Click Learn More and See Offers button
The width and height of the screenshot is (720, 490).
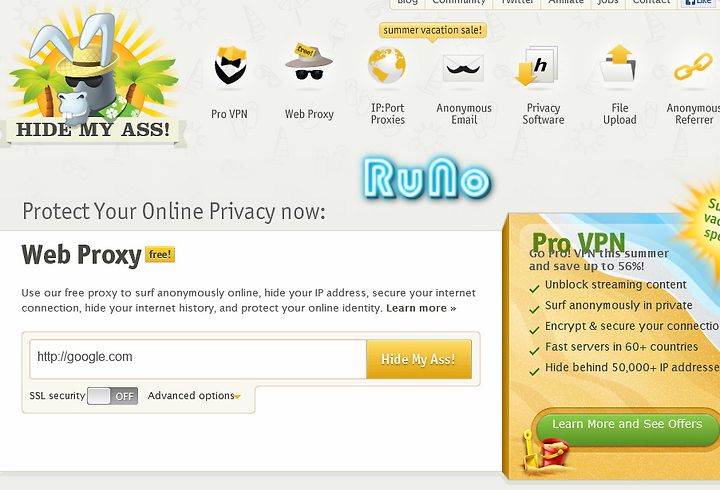[x=627, y=426]
